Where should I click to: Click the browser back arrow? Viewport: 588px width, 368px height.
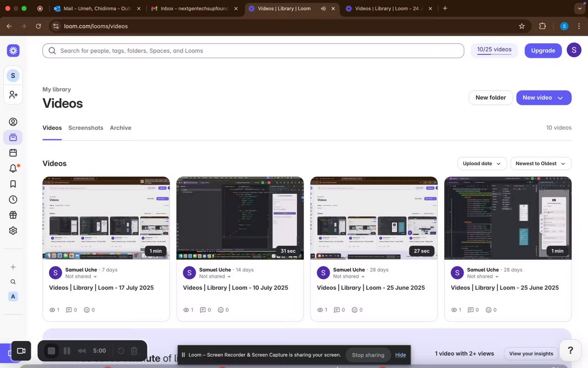tap(9, 26)
